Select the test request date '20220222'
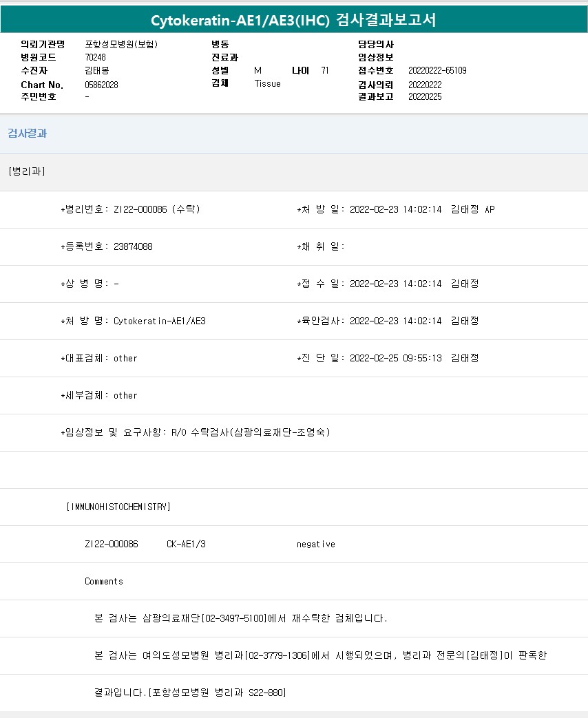 (x=425, y=85)
